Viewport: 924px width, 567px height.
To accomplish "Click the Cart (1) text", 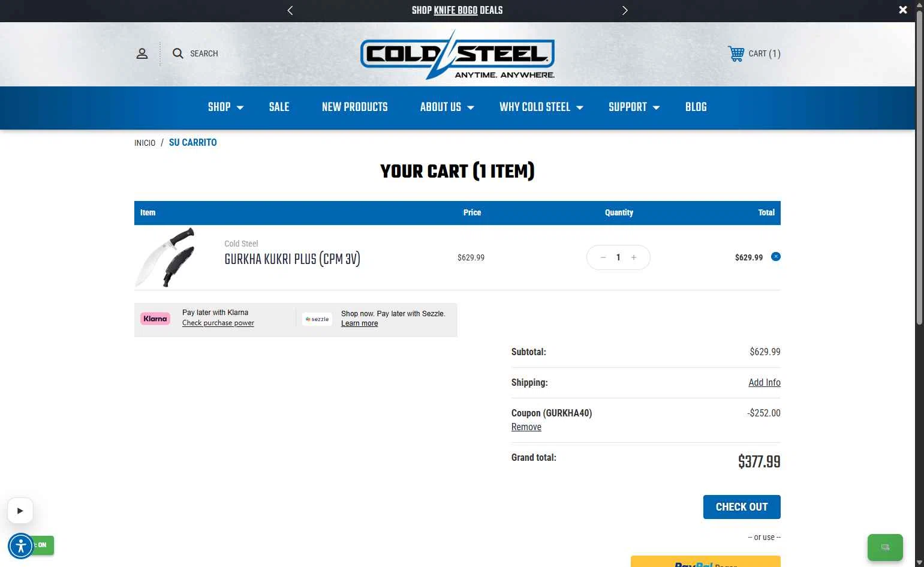I will coord(765,53).
